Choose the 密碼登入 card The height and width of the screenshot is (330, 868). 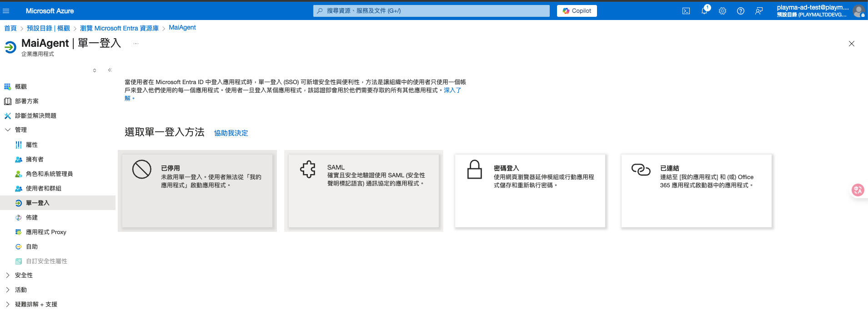pyautogui.click(x=530, y=191)
